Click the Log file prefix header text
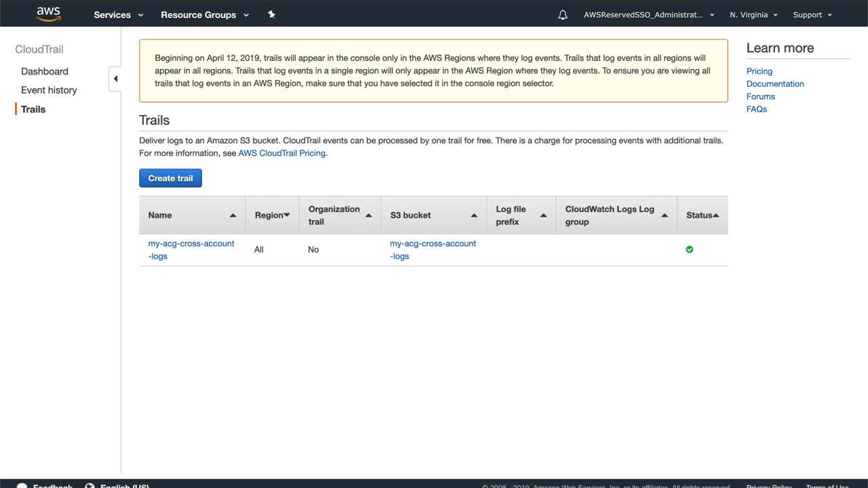The height and width of the screenshot is (488, 868). click(x=511, y=216)
